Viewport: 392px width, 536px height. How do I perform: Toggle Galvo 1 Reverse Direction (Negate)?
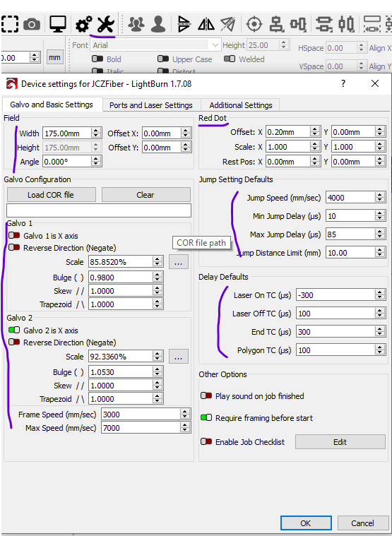click(14, 247)
